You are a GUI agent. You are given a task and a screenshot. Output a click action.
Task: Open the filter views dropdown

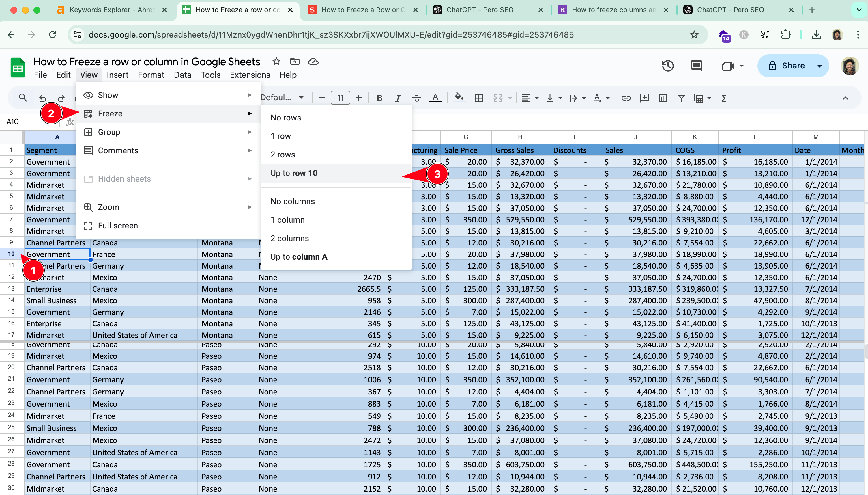709,98
